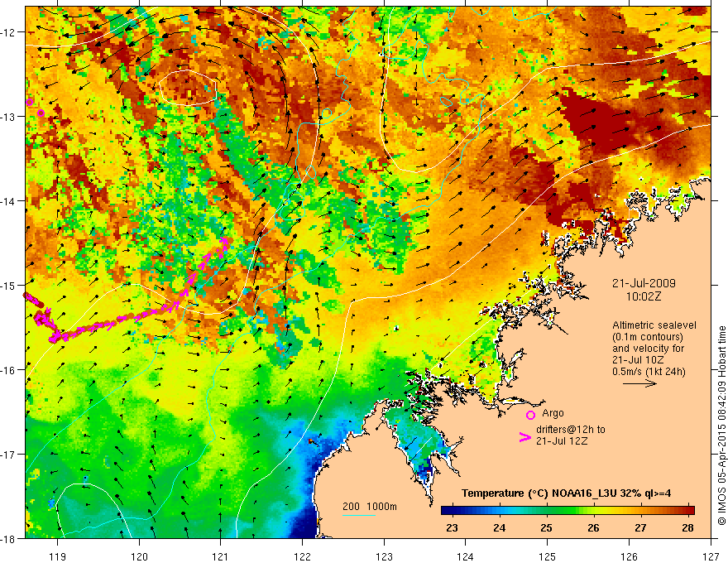Image resolution: width=728 pixels, height=563 pixels.
Task: Click the magenta drifters arrowhead legend symbol
Action: click(x=524, y=437)
